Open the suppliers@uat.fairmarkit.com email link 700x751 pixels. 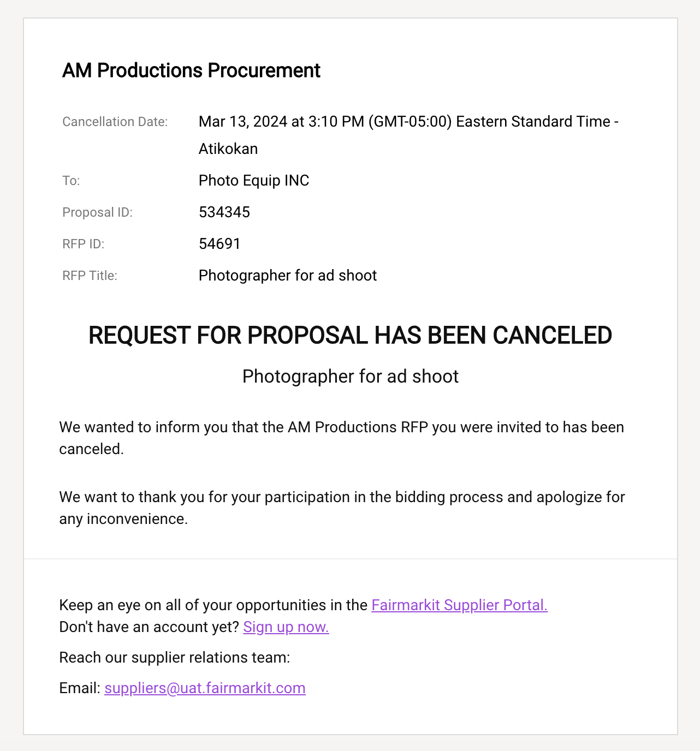(205, 688)
